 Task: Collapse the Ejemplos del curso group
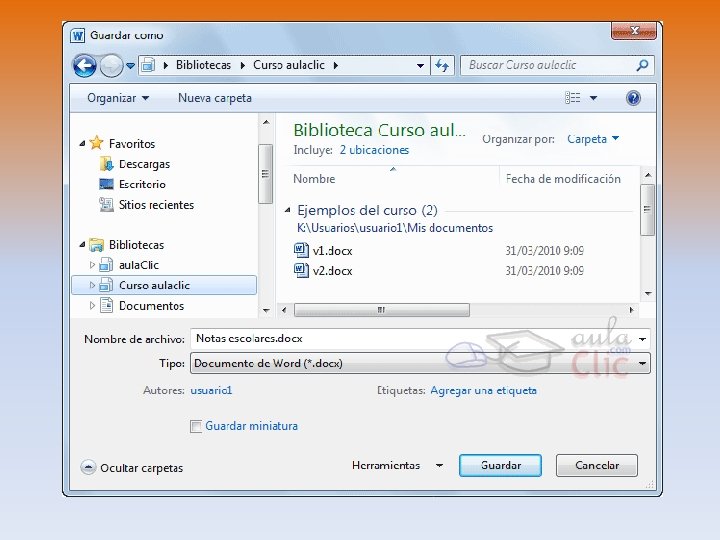[x=287, y=210]
